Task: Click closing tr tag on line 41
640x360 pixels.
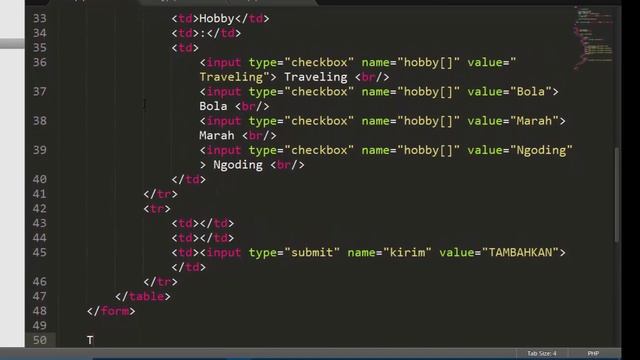Action: click(x=160, y=194)
